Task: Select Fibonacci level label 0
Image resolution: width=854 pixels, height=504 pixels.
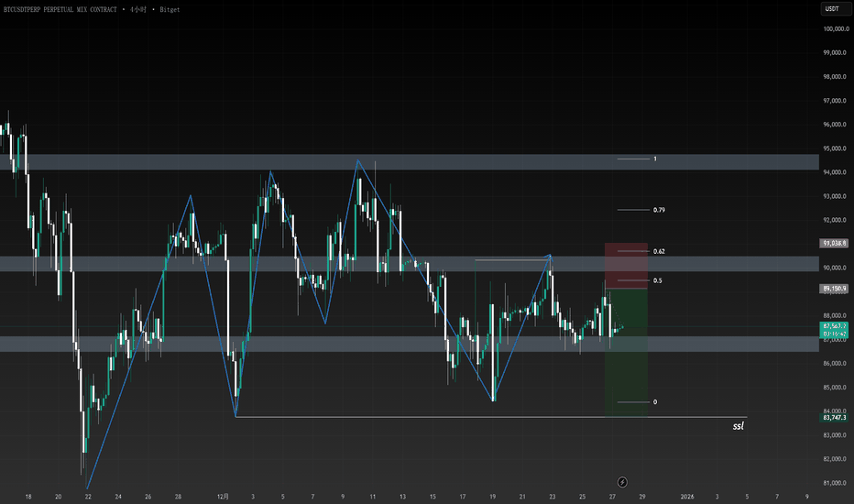Action: pos(654,402)
